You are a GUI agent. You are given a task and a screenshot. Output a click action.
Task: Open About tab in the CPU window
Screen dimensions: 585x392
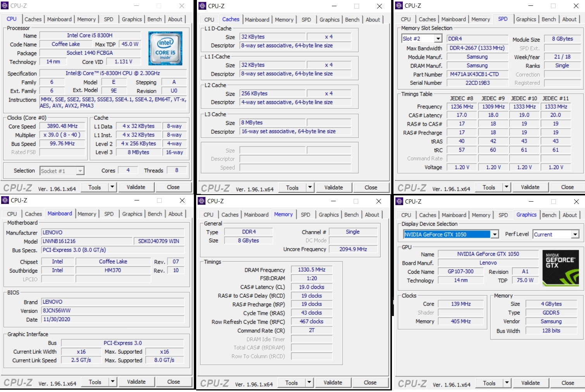coord(175,19)
